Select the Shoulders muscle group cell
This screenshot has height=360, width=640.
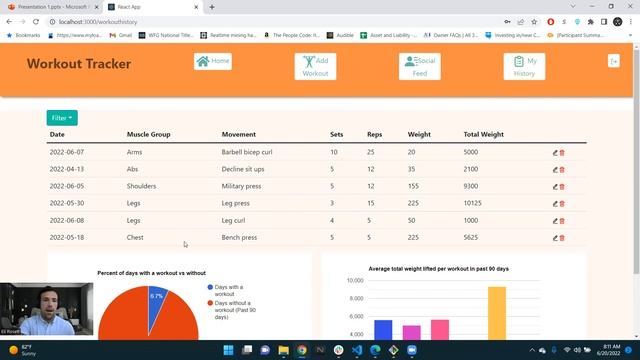click(141, 186)
